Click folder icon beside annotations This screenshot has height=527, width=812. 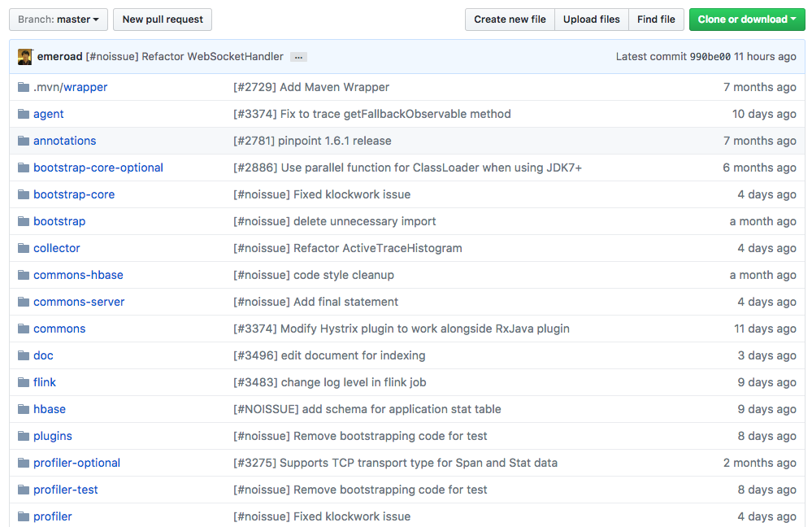pyautogui.click(x=24, y=141)
